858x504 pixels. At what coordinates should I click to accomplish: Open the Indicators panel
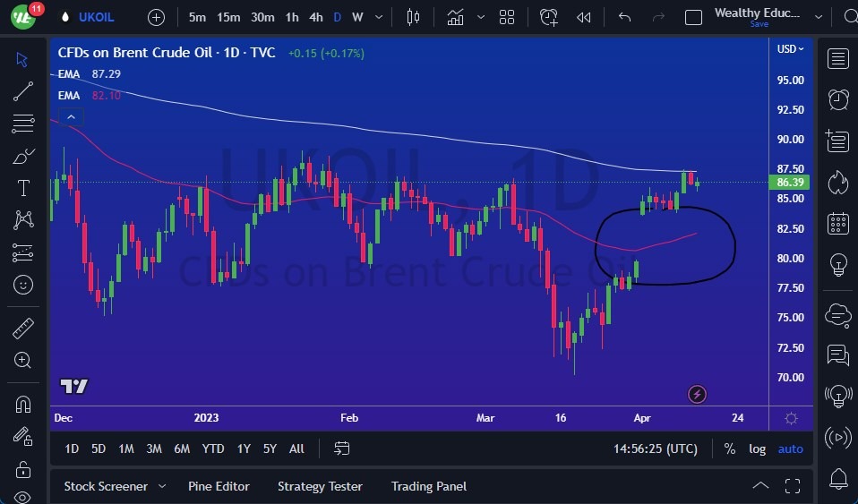(455, 18)
